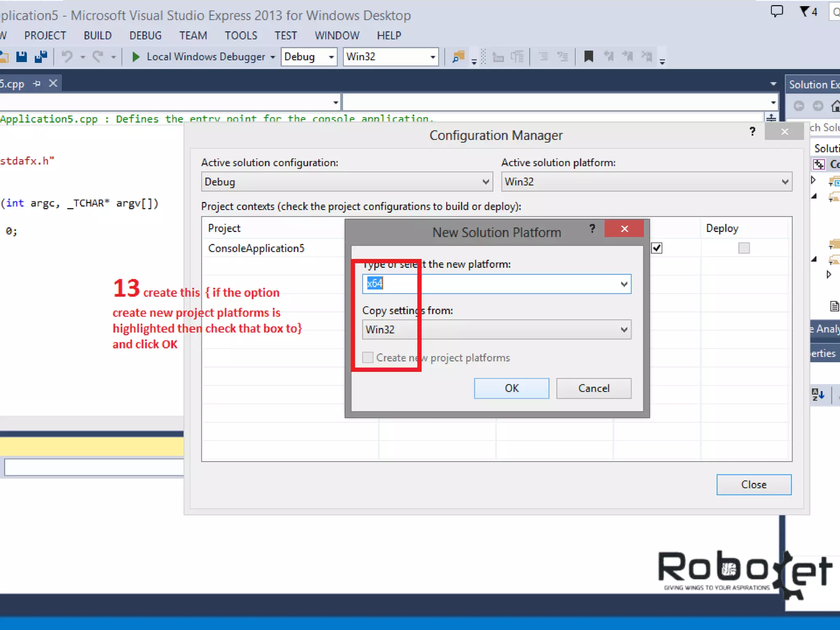This screenshot has height=630, width=840.
Task: Click the Save file icon in toolbar
Action: 21,57
